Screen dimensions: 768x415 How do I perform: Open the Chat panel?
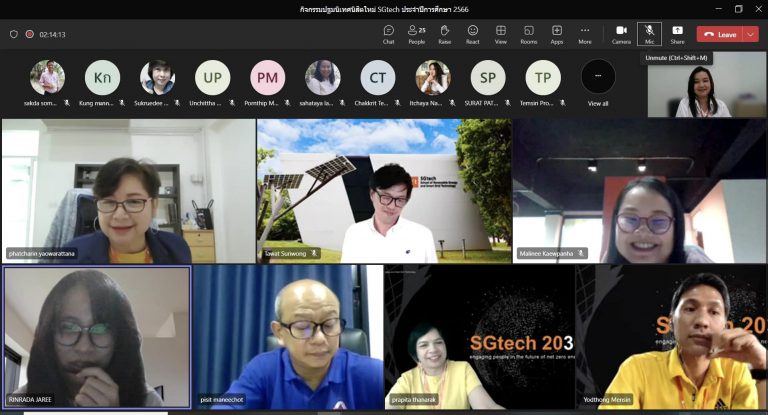click(388, 34)
